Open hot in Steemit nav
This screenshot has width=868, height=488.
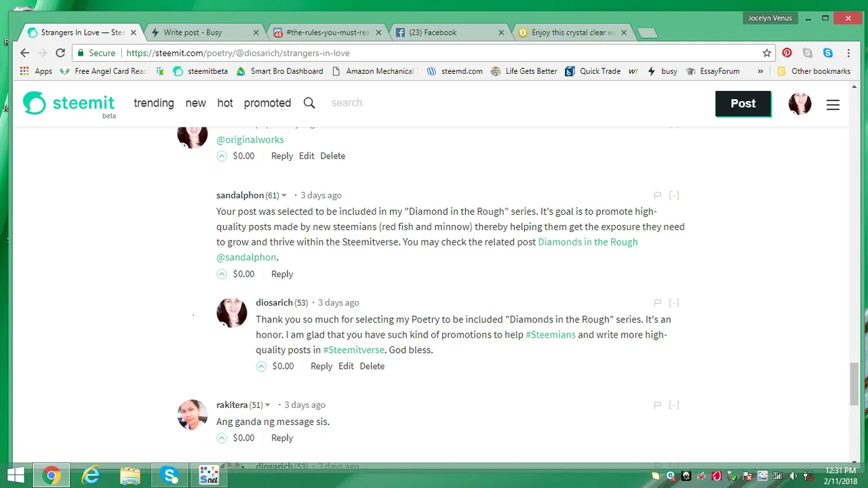pyautogui.click(x=225, y=103)
